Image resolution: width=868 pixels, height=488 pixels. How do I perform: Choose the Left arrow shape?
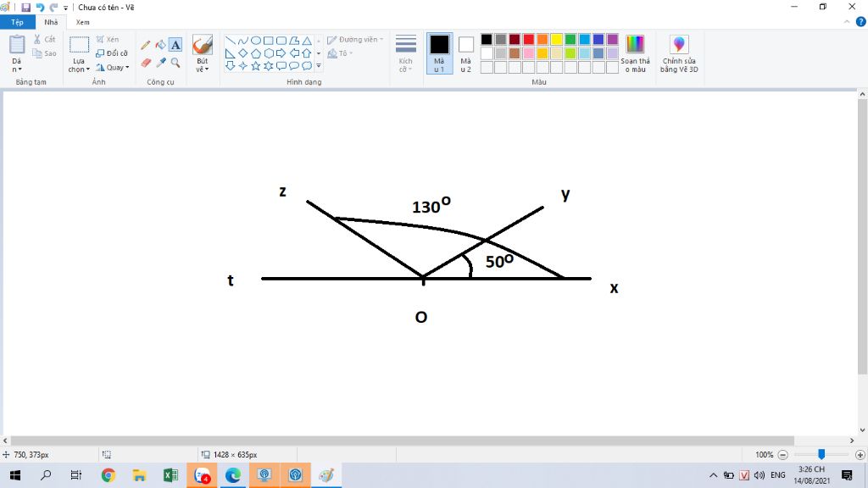(294, 53)
